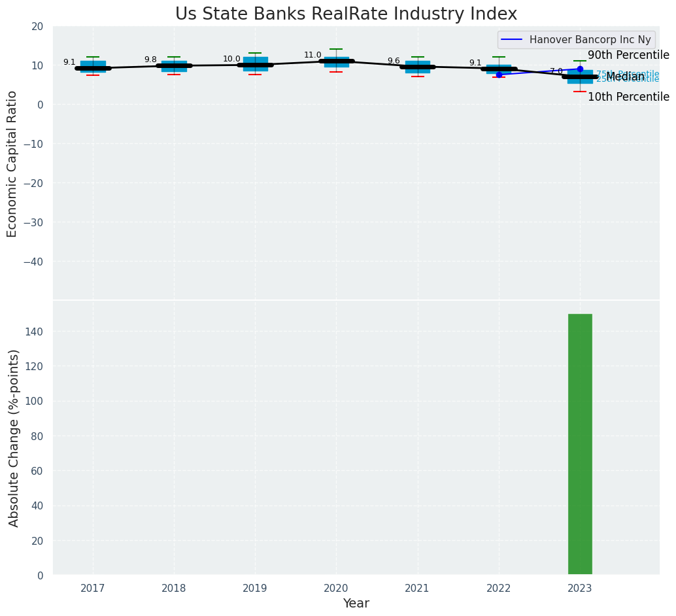Select the 2018 x-axis tick label
The image size is (676, 616).
pos(174,589)
